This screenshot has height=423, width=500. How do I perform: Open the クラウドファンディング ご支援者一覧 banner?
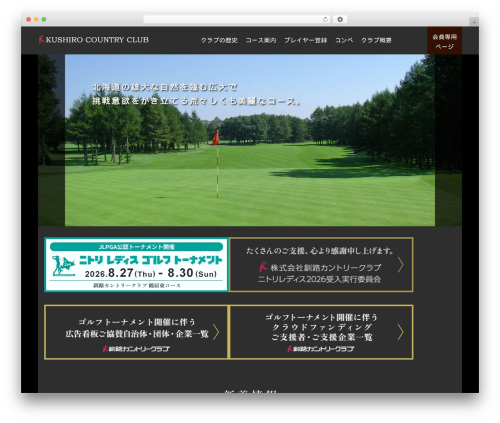[321, 332]
